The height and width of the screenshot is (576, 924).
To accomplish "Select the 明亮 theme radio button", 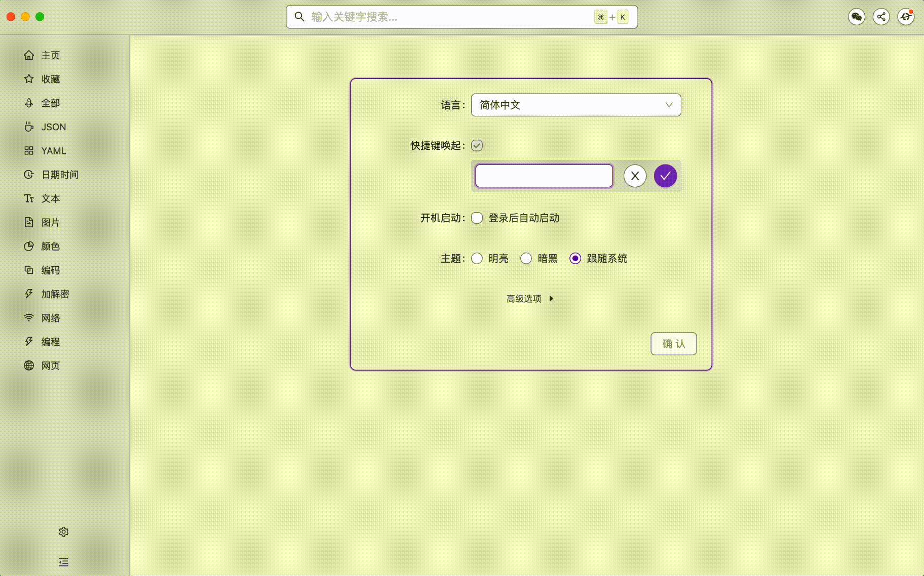I will pyautogui.click(x=477, y=259).
